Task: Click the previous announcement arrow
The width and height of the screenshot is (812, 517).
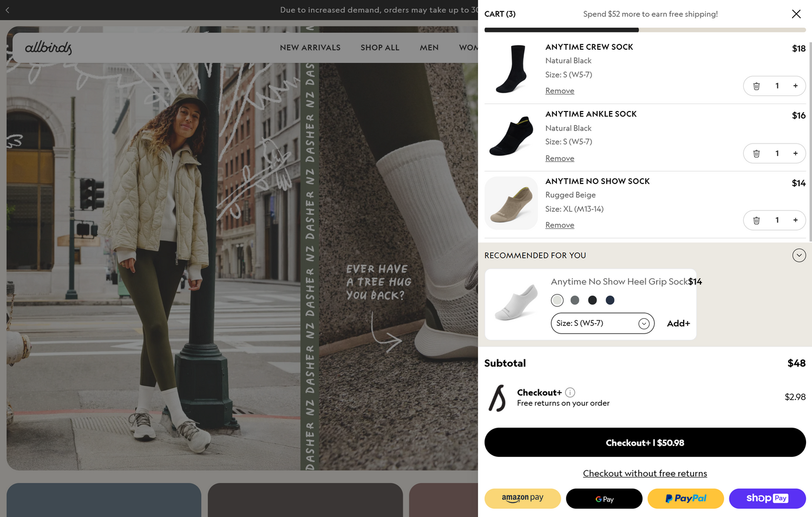Action: coord(8,10)
